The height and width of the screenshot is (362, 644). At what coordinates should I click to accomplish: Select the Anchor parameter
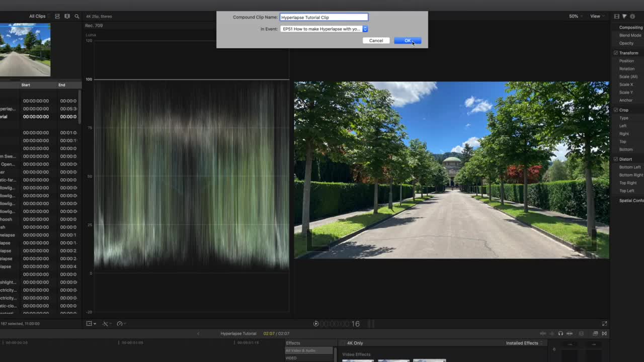[626, 100]
